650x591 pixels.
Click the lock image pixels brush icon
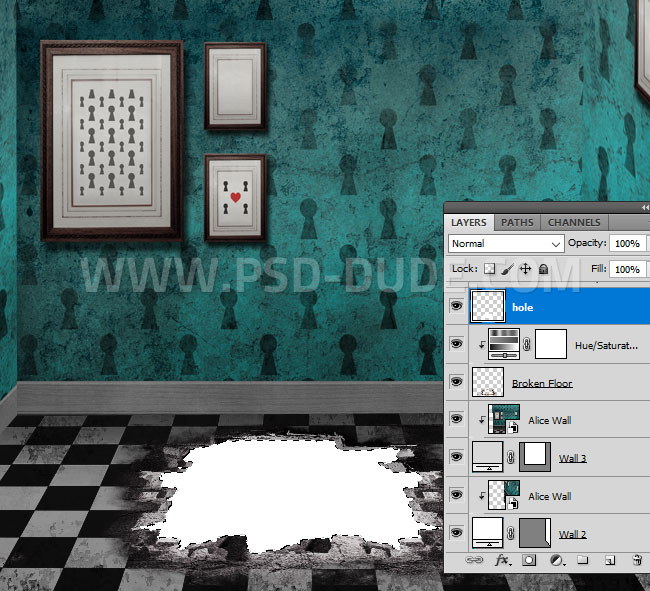click(x=508, y=269)
